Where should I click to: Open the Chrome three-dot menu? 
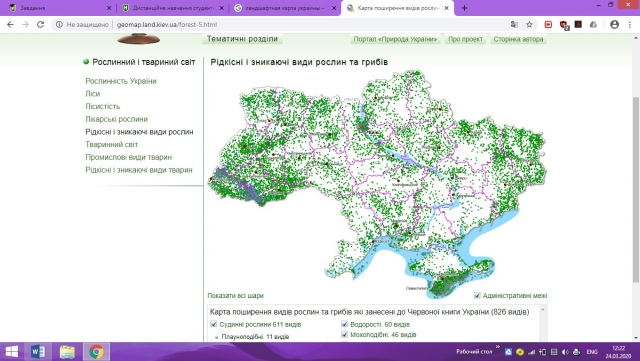tap(630, 25)
